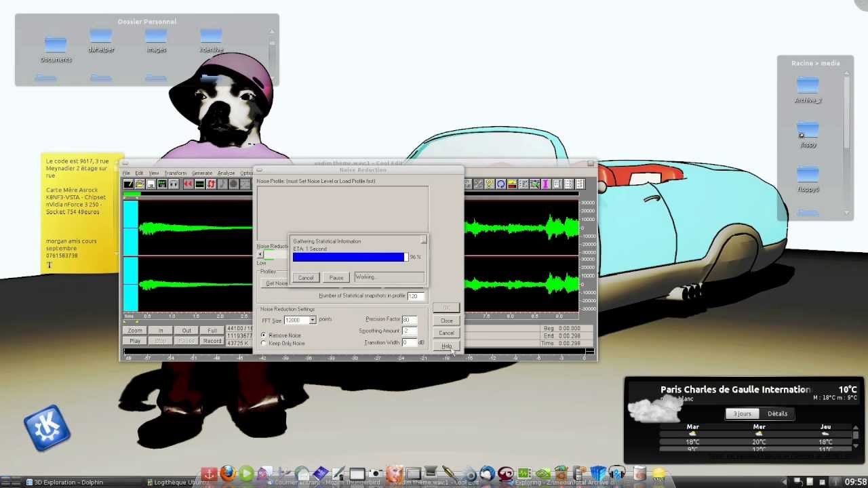The height and width of the screenshot is (488, 868).
Task: Click Cancel button beside the Smoothing Amount field
Action: [446, 333]
